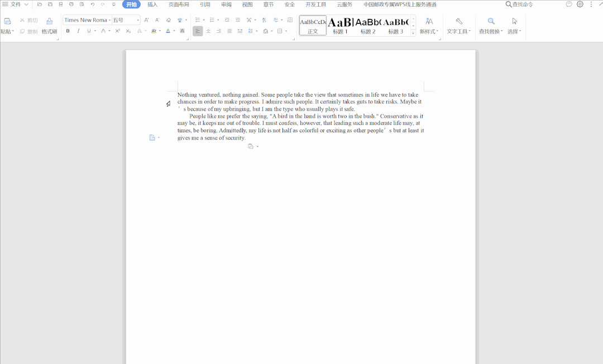
Task: Click the Sort icon in paragraph group
Action: pyautogui.click(x=264, y=20)
